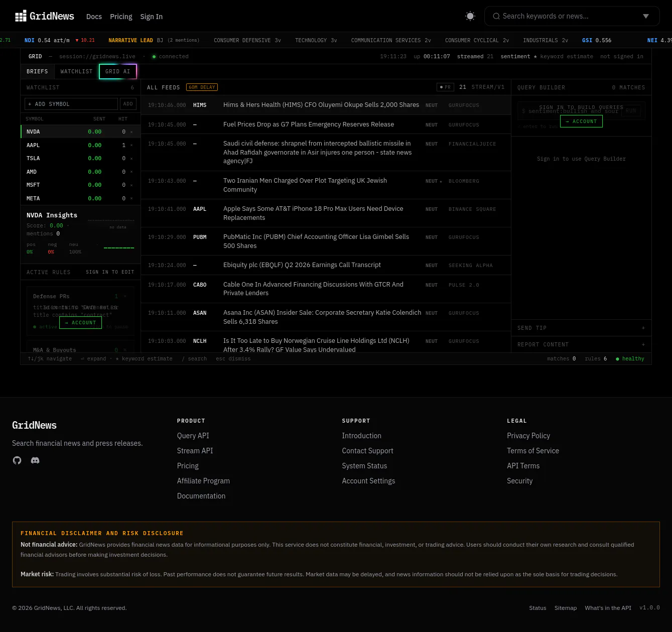Open Introduction support link

click(361, 436)
